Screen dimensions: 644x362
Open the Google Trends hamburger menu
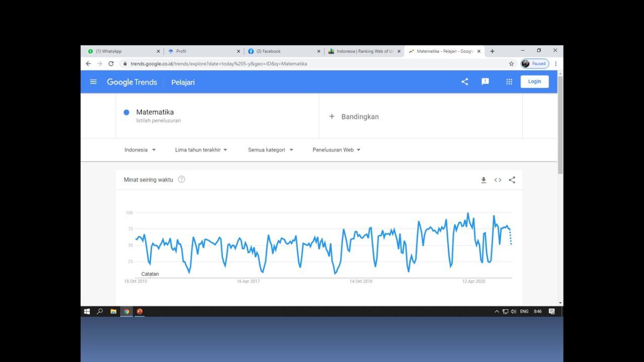tap(93, 82)
